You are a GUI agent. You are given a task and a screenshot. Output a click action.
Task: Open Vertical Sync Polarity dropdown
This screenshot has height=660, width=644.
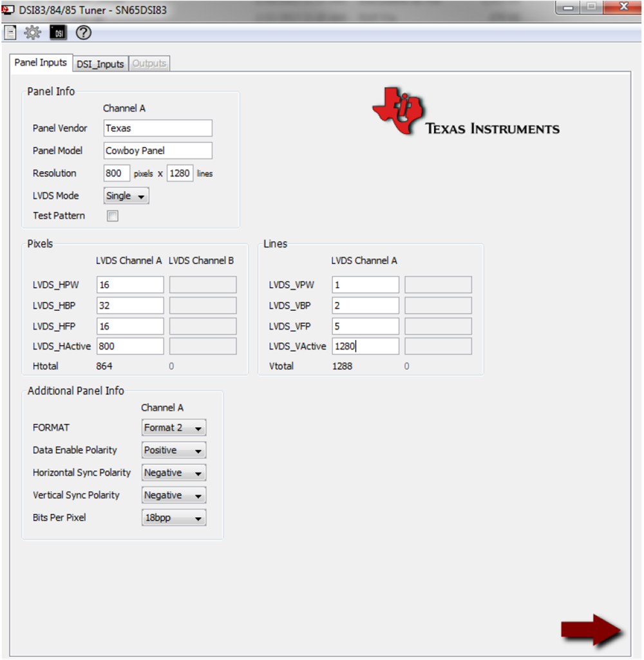tap(173, 495)
